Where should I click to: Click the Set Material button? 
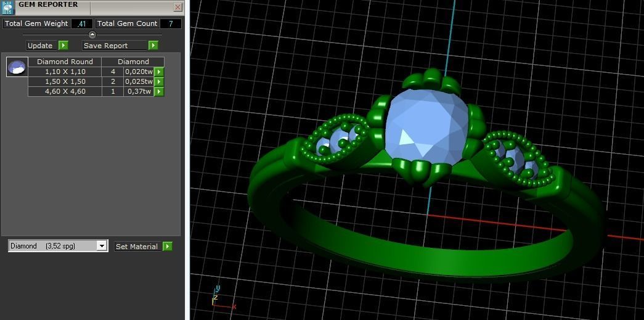(137, 247)
